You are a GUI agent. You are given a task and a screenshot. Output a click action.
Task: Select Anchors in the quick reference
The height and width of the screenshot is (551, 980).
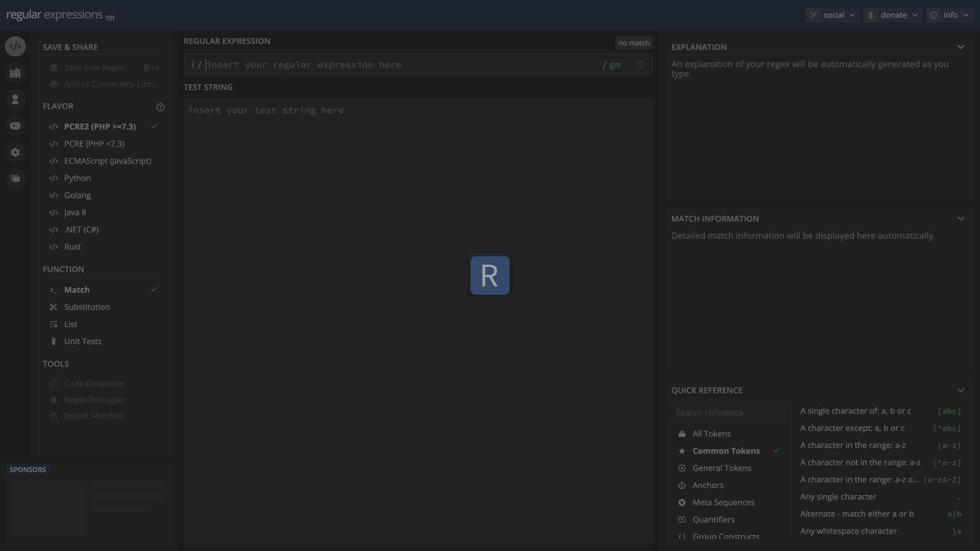click(x=707, y=485)
